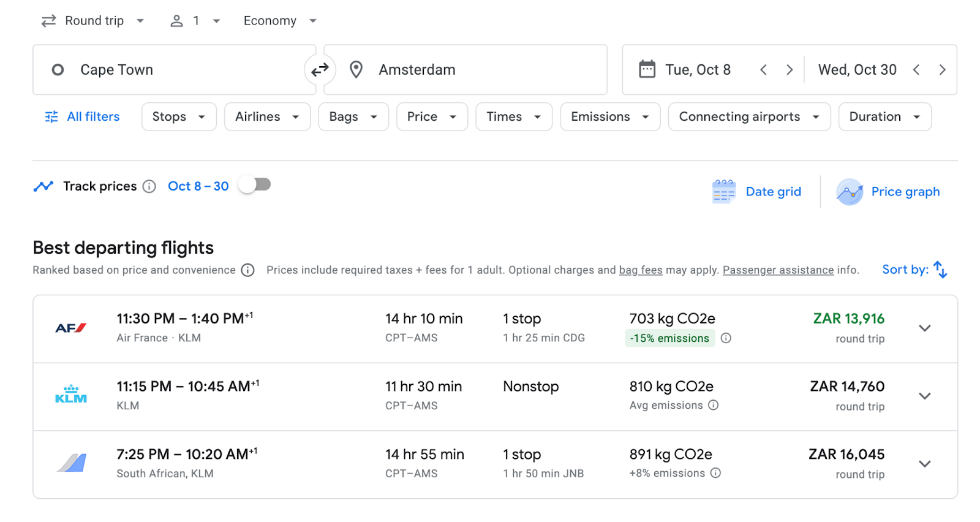The image size is (980, 522).
Task: Show info for +8% emissions on South African flight
Action: pos(715,473)
